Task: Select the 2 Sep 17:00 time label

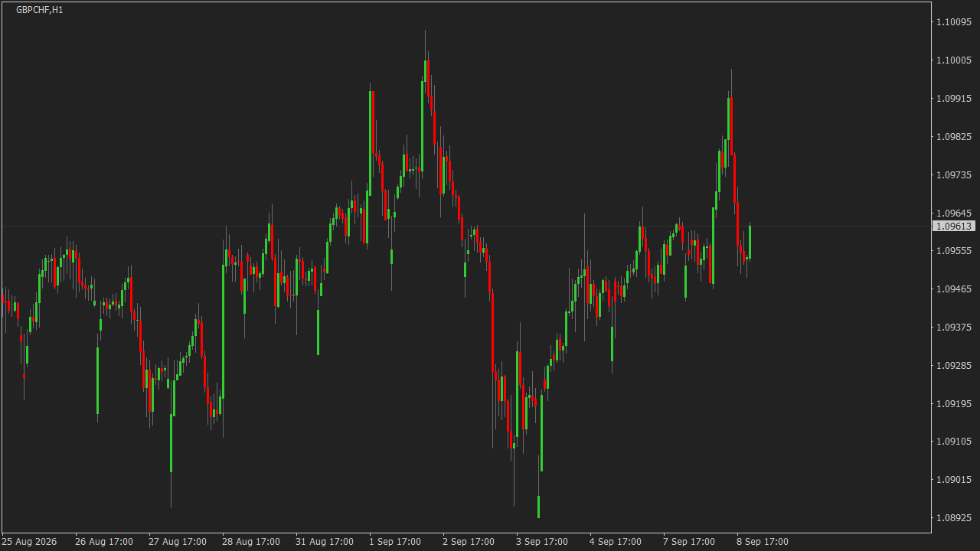Action: tap(469, 542)
